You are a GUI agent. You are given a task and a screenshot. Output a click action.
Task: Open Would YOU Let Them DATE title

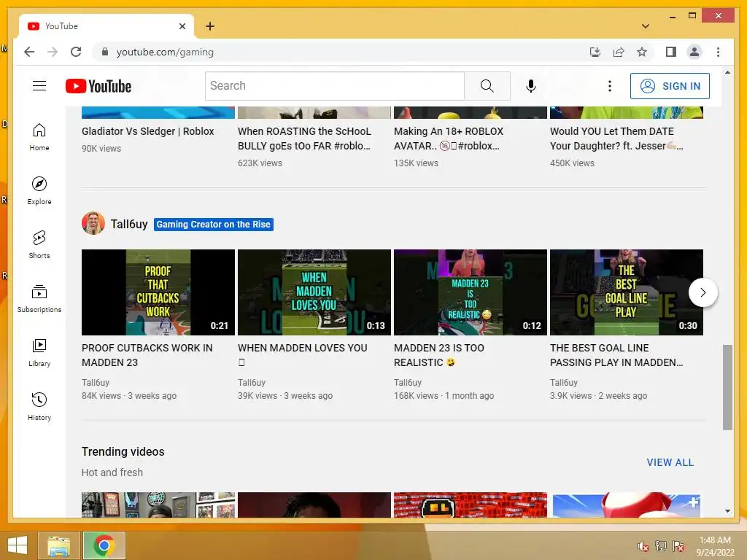[x=616, y=139]
